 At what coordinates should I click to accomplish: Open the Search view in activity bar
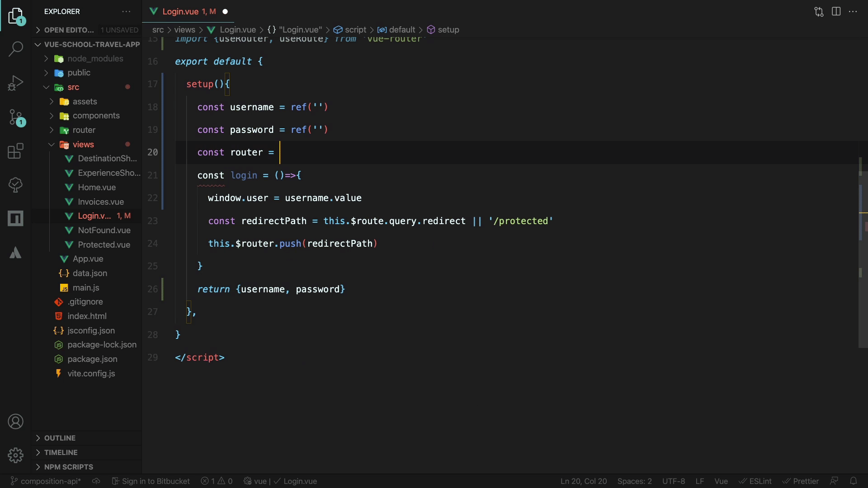[15, 49]
